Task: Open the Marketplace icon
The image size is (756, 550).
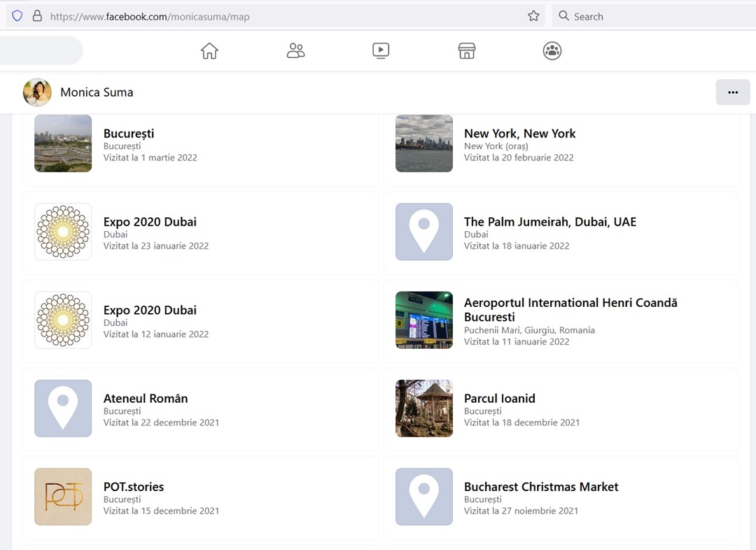Action: click(467, 51)
